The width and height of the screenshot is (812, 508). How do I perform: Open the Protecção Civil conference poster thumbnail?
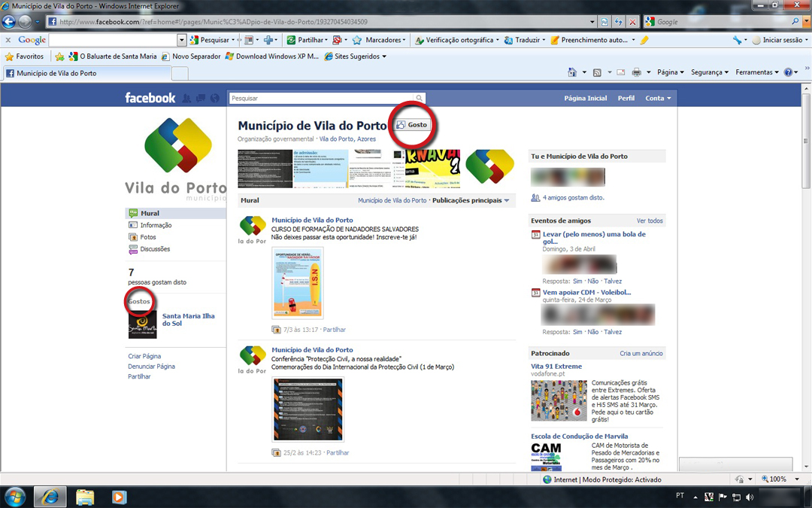click(308, 409)
